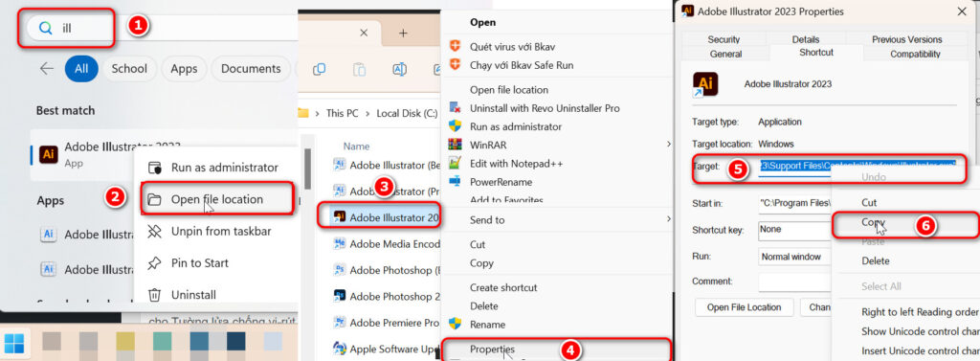The image size is (980, 361).
Task: Click the Start search box containing ill
Action: 67,29
